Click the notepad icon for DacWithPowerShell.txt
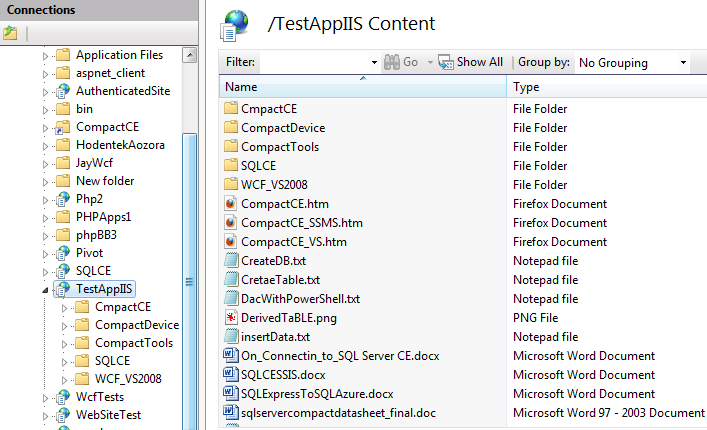Viewport: 707px width, 430px height. [231, 298]
